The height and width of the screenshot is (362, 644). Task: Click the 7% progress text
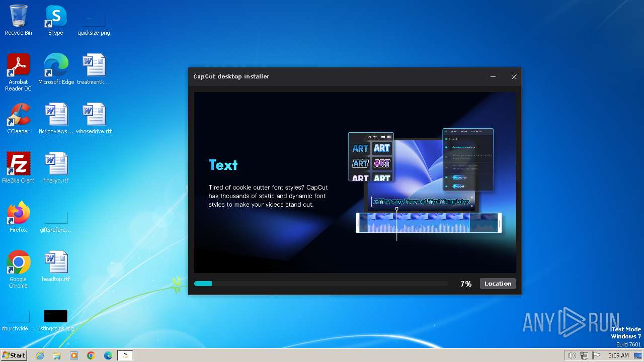pos(466,284)
